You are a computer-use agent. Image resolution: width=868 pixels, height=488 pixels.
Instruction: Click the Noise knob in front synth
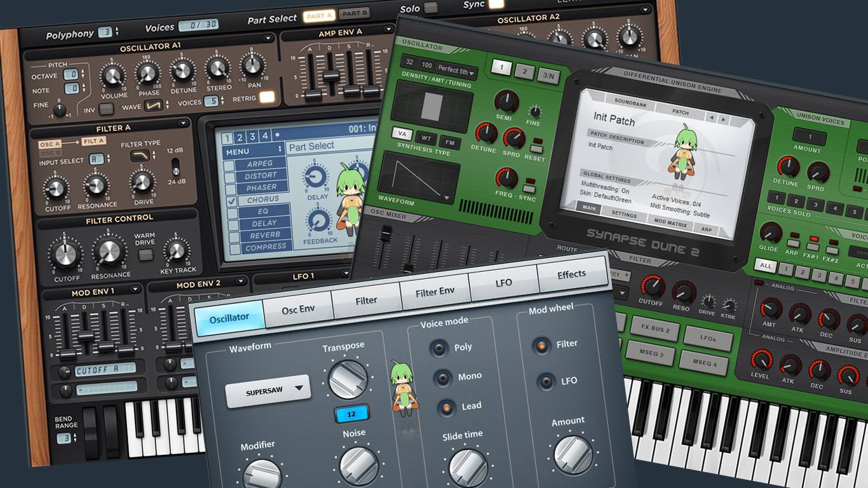(359, 466)
